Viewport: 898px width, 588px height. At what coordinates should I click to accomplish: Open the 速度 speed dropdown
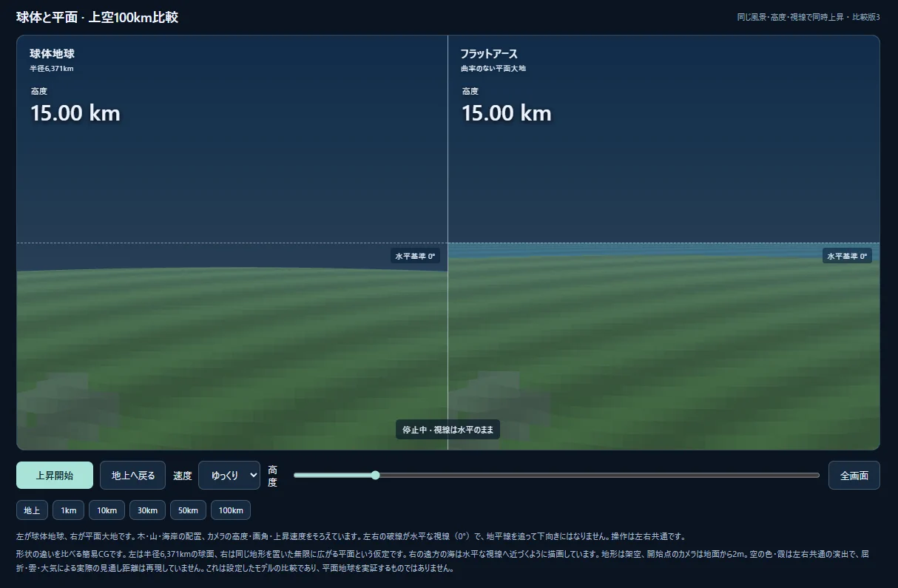pos(229,476)
